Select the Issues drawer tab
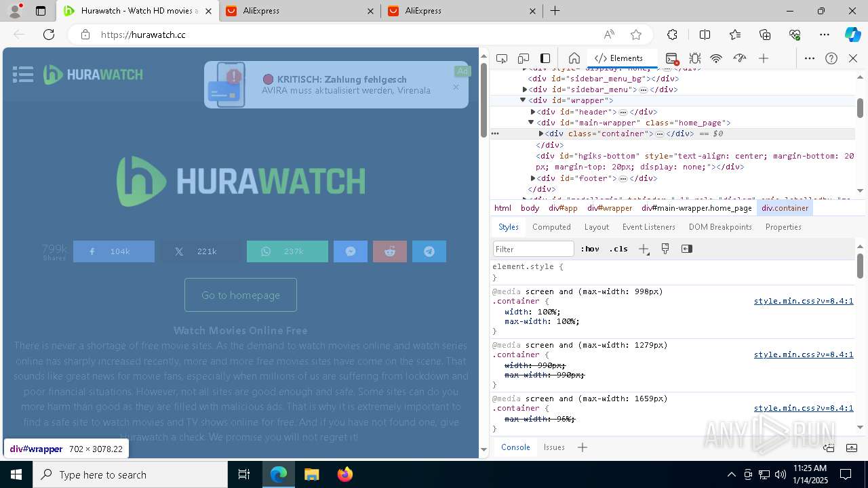 pyautogui.click(x=554, y=447)
